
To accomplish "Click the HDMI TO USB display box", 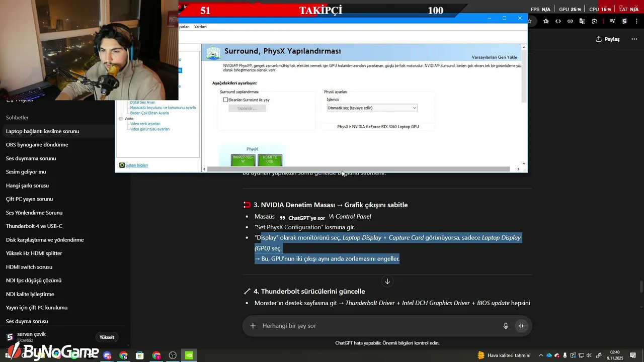I will pyautogui.click(x=270, y=160).
